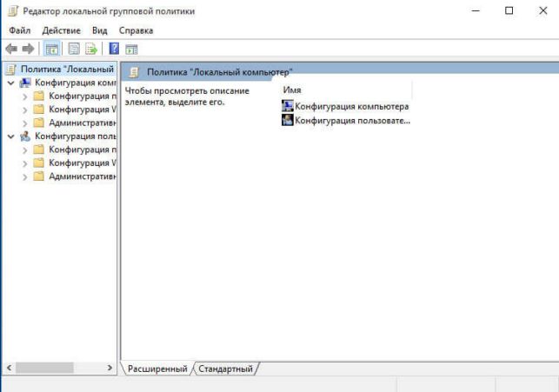Minimize the Group Policy Editor window
This screenshot has width=559, height=392.
click(476, 10)
